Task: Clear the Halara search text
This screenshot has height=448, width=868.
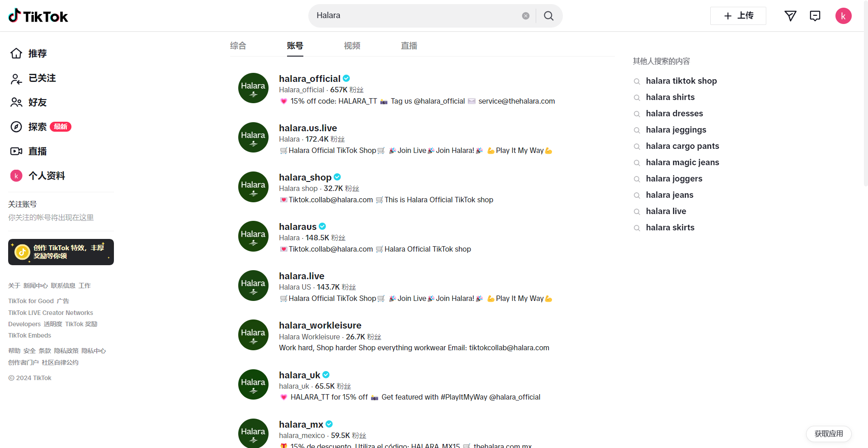Action: coord(525,16)
